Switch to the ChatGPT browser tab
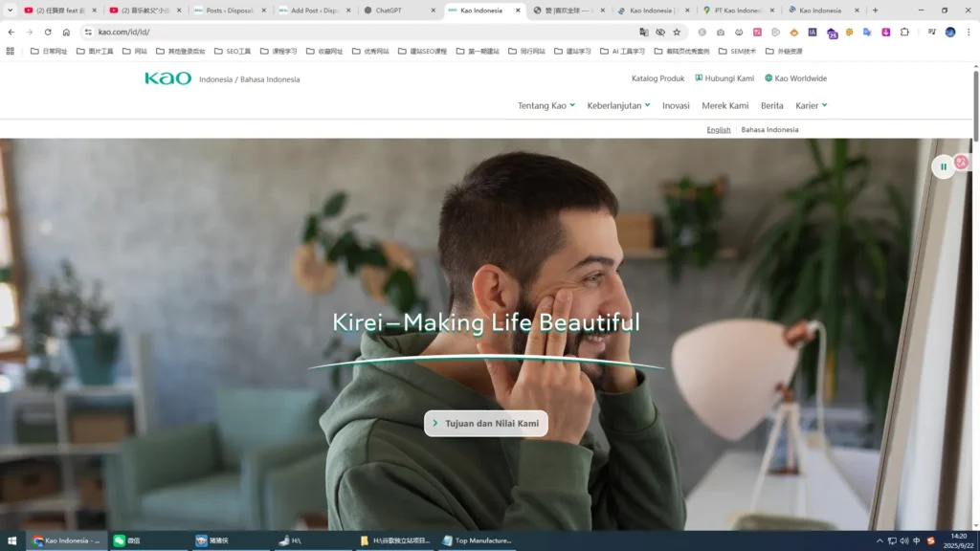980x551 pixels. click(x=397, y=11)
